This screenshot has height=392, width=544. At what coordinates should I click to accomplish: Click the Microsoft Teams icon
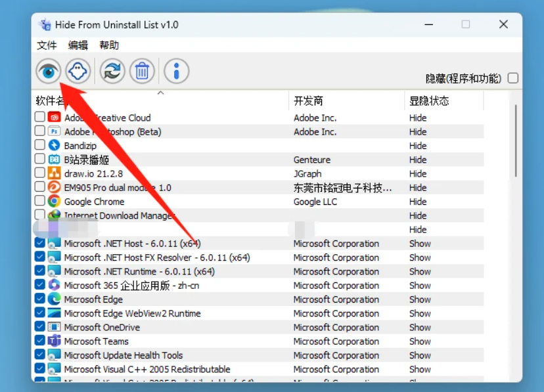point(54,341)
